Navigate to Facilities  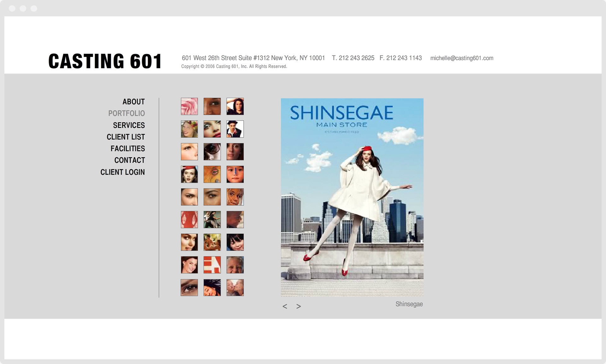click(x=128, y=149)
